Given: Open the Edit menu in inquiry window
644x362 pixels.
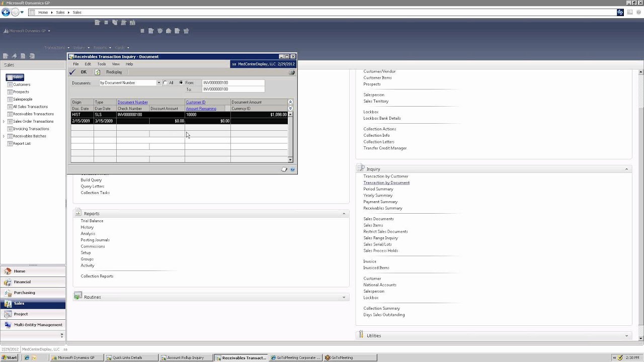Looking at the screenshot, I should tap(88, 64).
